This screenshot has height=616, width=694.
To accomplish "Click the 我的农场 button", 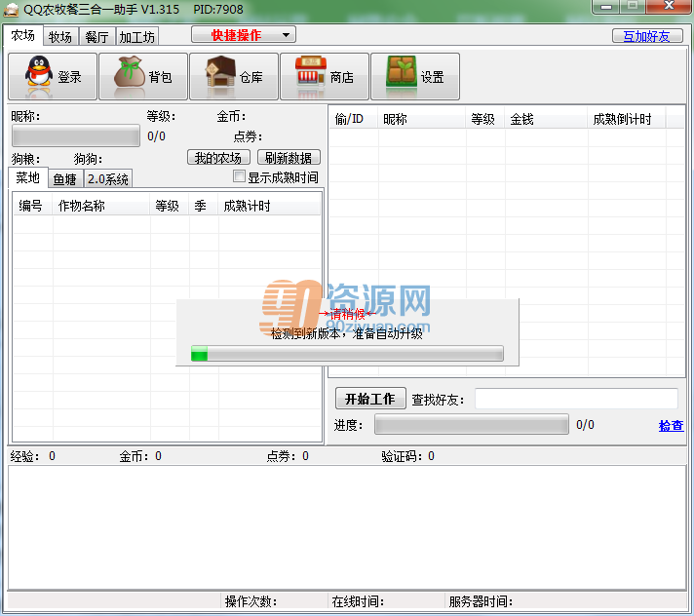I will [218, 158].
